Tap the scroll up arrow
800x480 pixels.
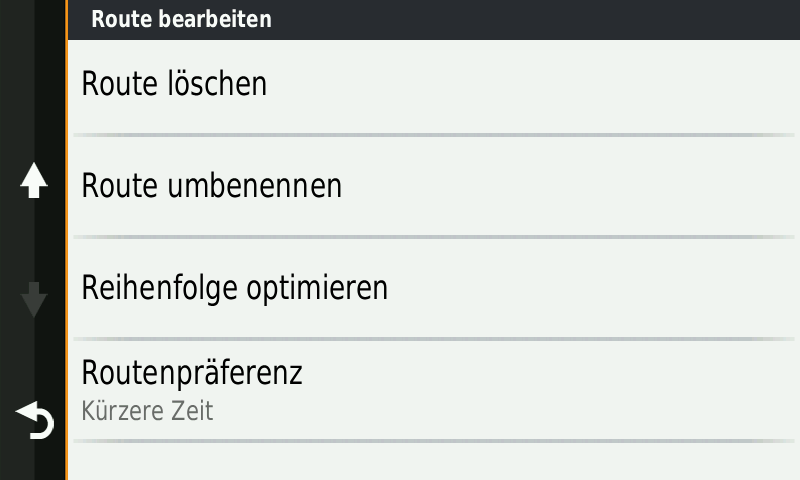pyautogui.click(x=34, y=181)
